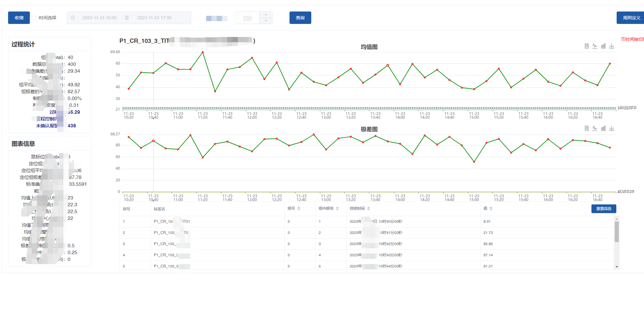Click value cell 9.31 in table
The height and width of the screenshot is (315, 644).
[x=487, y=221]
